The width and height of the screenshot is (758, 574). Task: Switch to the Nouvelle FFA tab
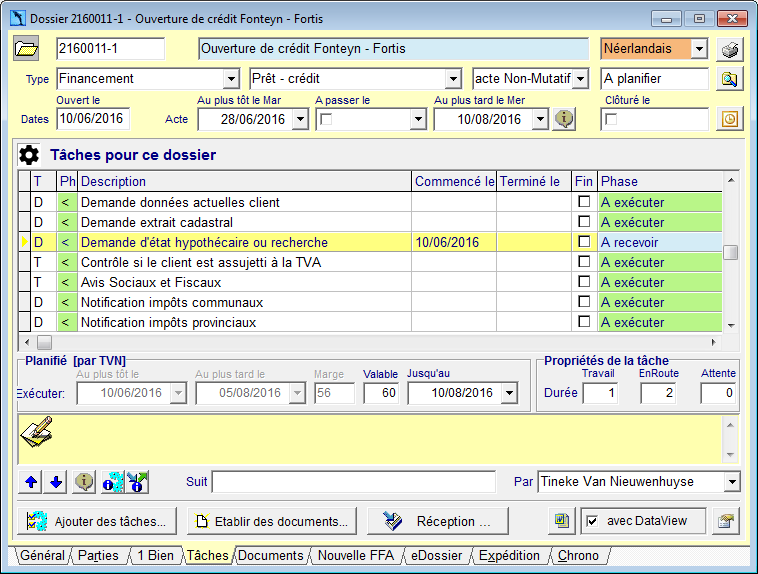(356, 556)
